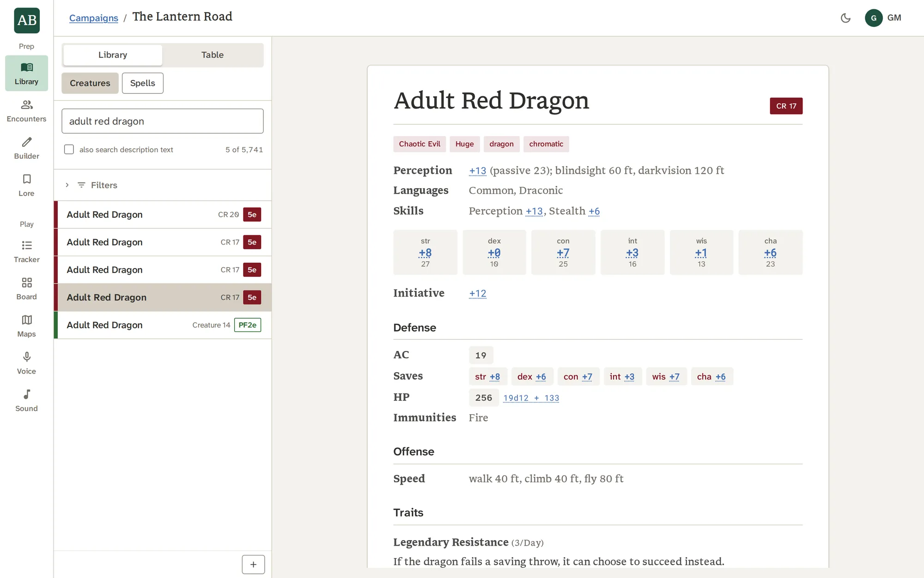Screen dimensions: 924x578
Task: Open the Voice microphone section
Action: point(26,363)
